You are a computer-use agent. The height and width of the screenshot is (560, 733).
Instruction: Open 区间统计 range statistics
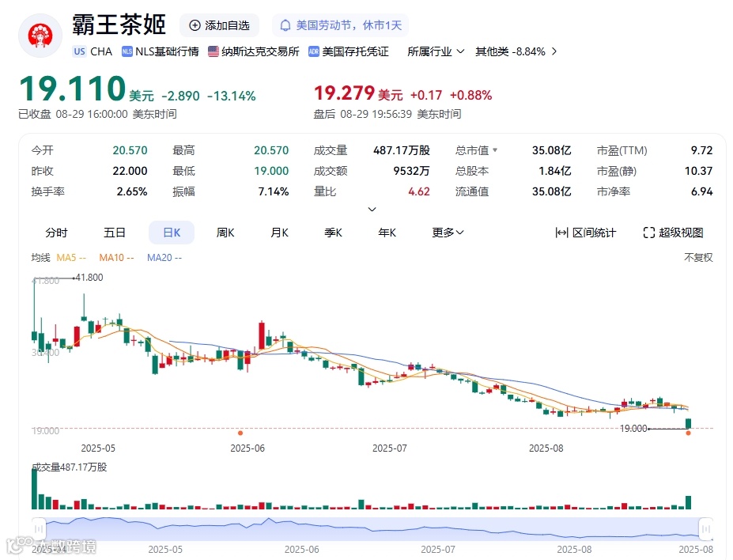tap(585, 233)
